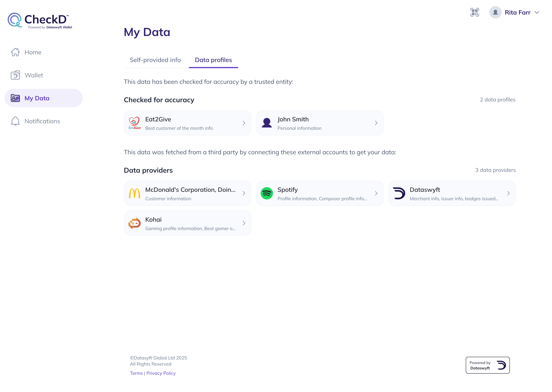The height and width of the screenshot is (392, 552).
Task: Open the Privacy Policy link
Action: point(161,373)
